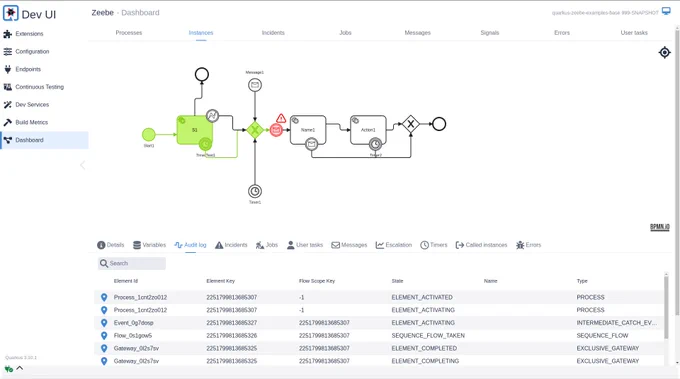Switch to the Instances tab
The height and width of the screenshot is (379, 680).
[201, 33]
